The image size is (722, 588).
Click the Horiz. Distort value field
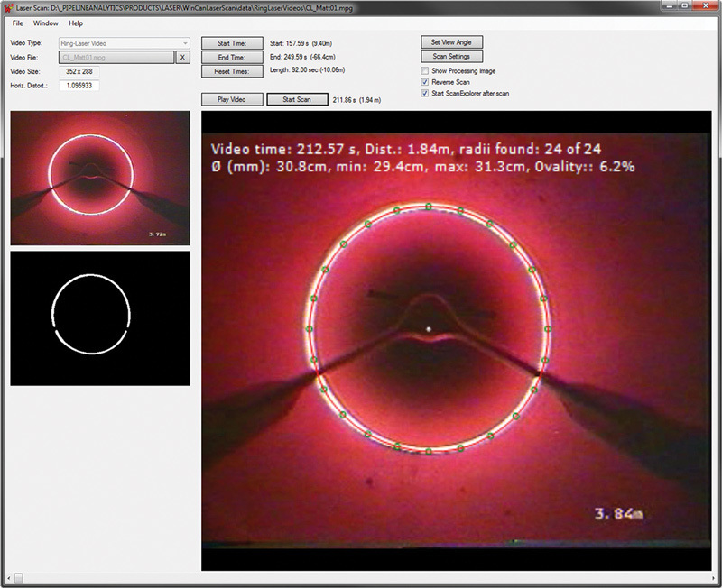point(79,86)
